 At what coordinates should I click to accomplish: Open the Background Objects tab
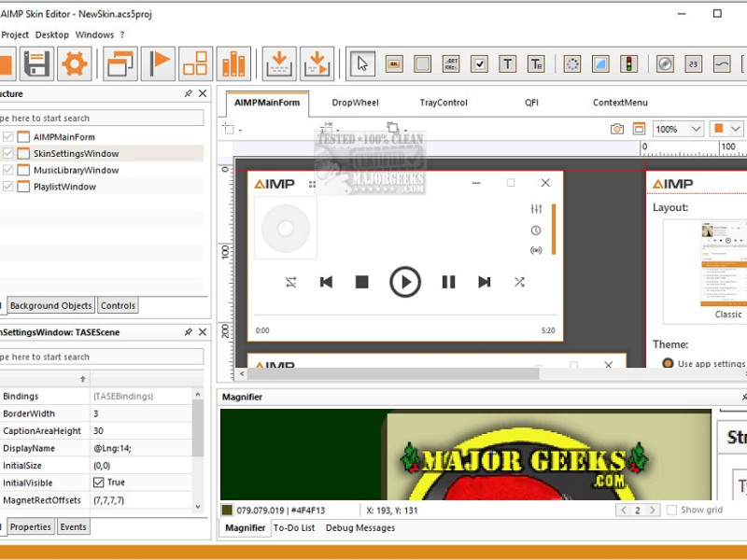[51, 306]
